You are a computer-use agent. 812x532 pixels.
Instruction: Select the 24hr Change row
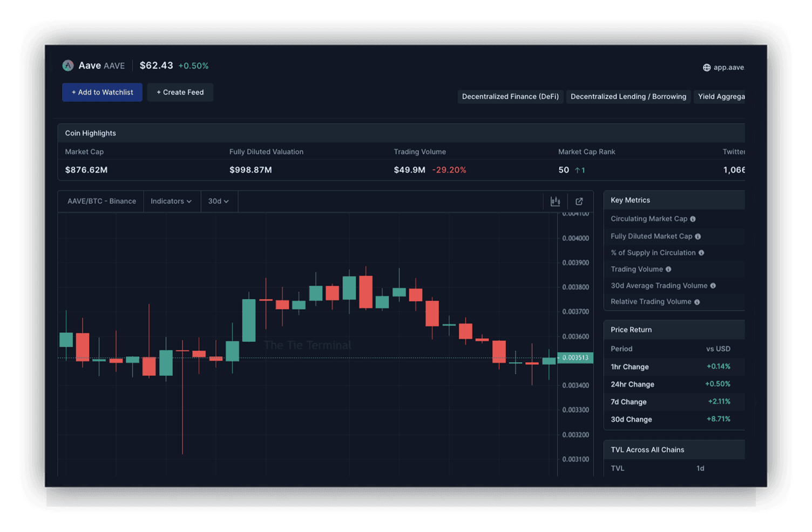coord(674,384)
